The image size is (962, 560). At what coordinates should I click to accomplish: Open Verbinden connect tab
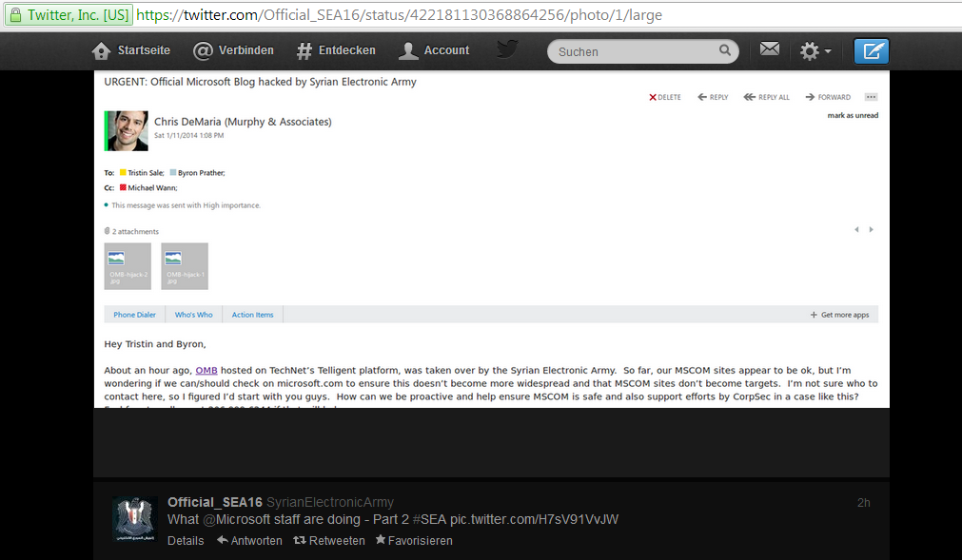click(233, 50)
